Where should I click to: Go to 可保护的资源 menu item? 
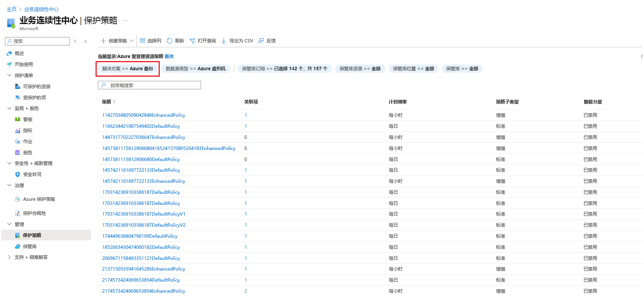tap(37, 87)
